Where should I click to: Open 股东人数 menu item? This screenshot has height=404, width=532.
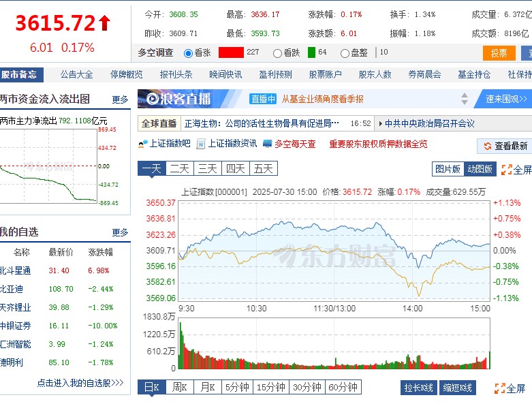[375, 75]
